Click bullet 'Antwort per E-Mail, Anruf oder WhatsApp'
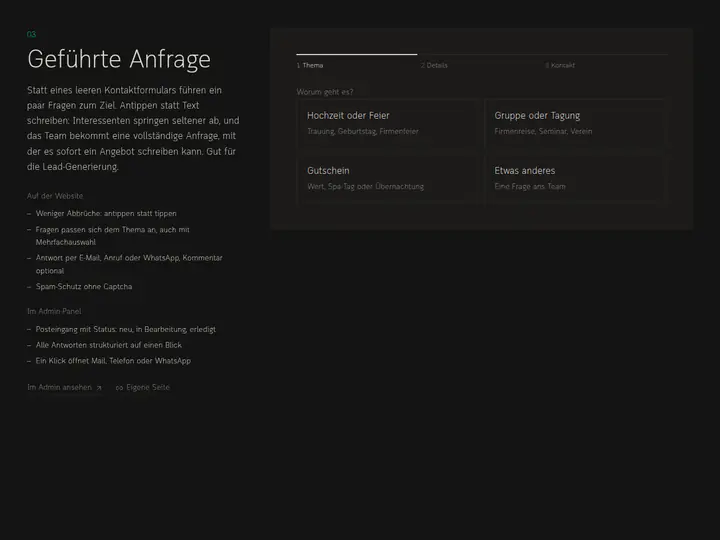Viewport: 720px width, 540px height. (x=129, y=264)
